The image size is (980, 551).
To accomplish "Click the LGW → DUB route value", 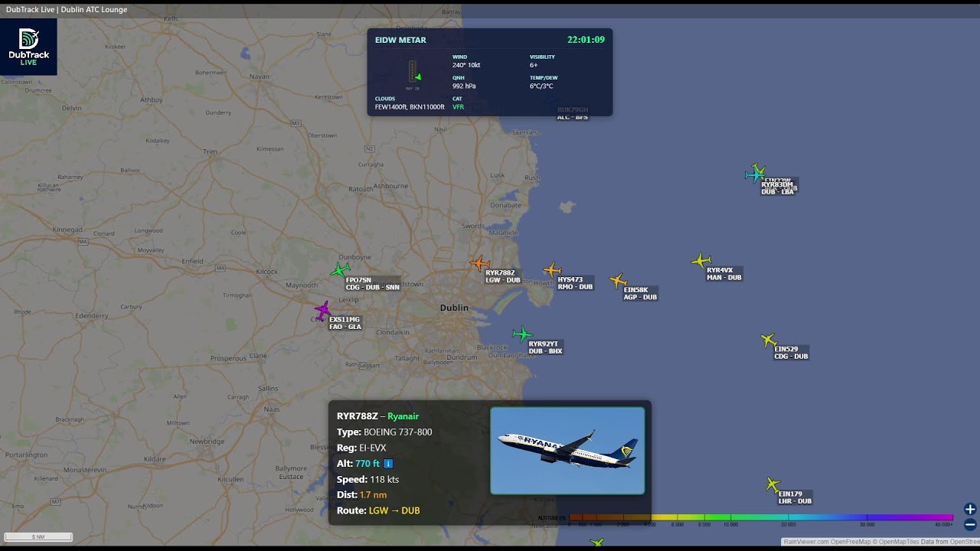I will click(394, 510).
